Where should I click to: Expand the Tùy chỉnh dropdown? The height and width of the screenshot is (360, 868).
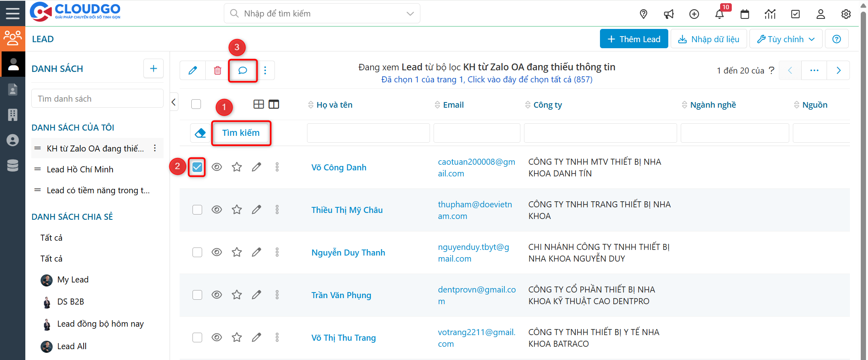pos(786,39)
